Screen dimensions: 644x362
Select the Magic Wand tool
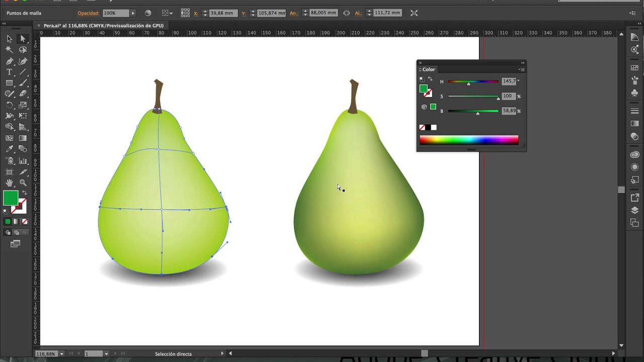pyautogui.click(x=9, y=50)
